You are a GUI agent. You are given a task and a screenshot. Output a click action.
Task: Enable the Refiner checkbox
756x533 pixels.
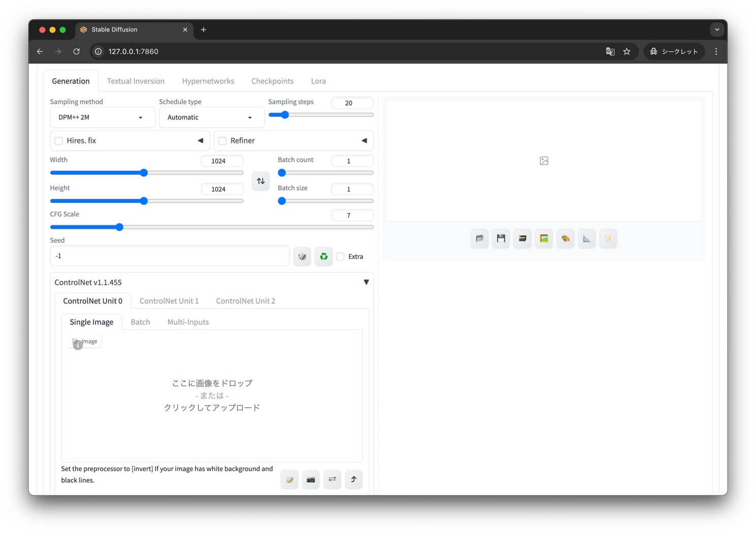point(222,141)
